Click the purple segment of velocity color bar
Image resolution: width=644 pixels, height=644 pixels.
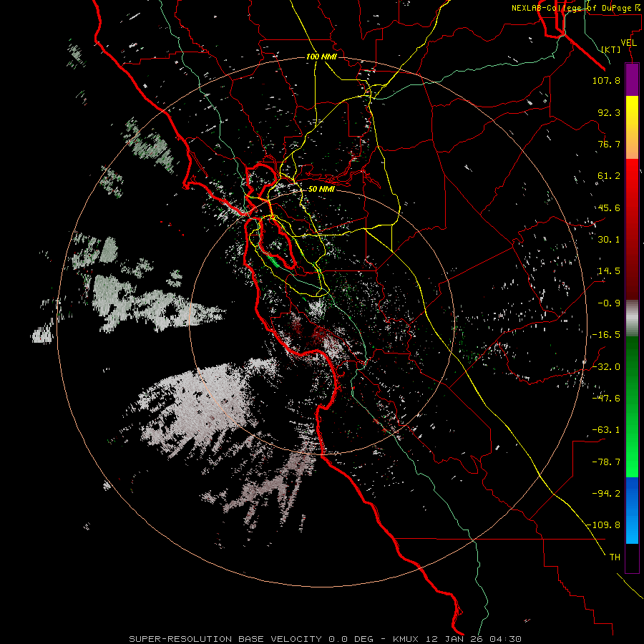(632, 79)
